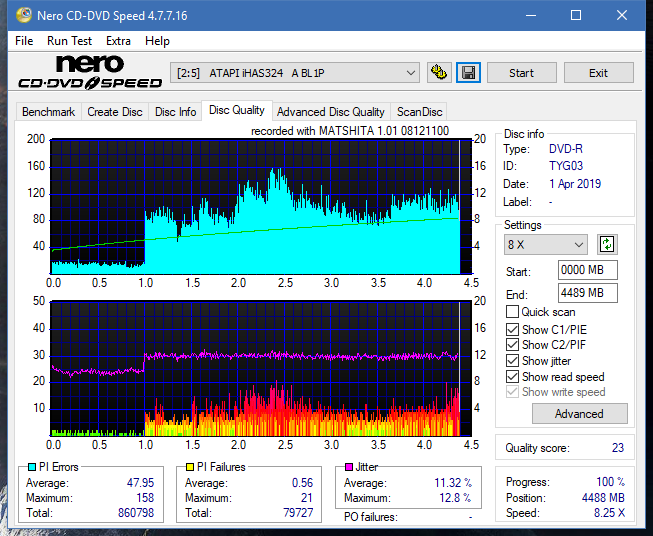Minimize the Nero window
Image resolution: width=653 pixels, height=536 pixels.
531,15
